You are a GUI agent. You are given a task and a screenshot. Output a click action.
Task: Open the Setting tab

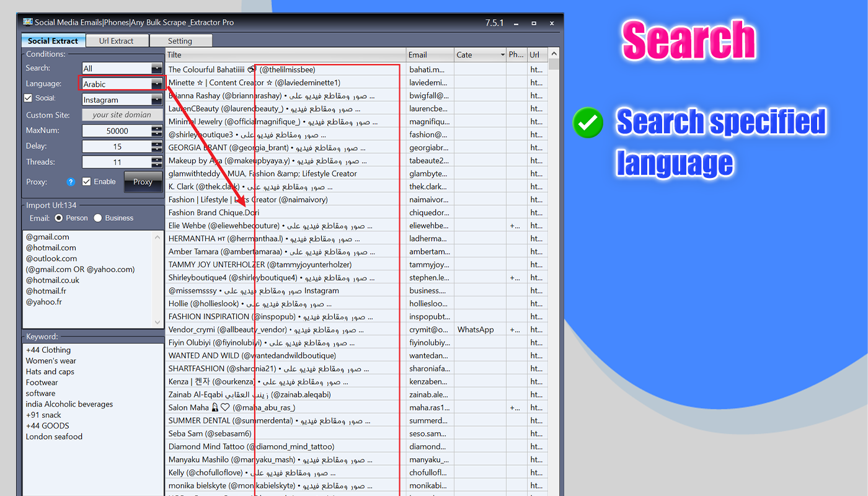(x=181, y=40)
